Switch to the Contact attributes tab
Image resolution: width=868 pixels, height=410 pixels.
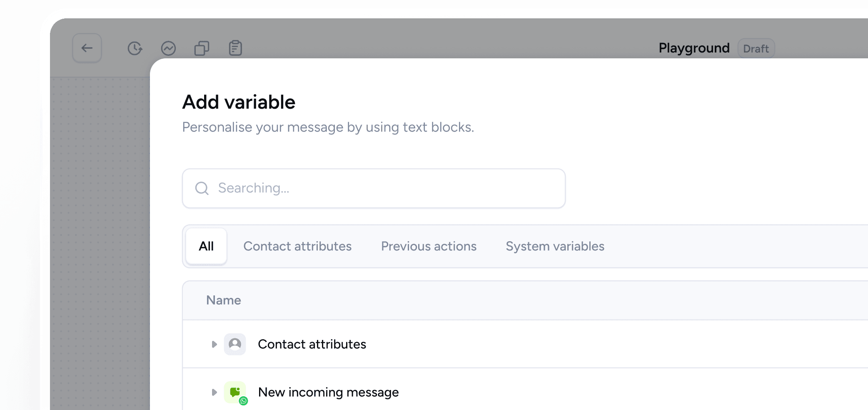(297, 246)
